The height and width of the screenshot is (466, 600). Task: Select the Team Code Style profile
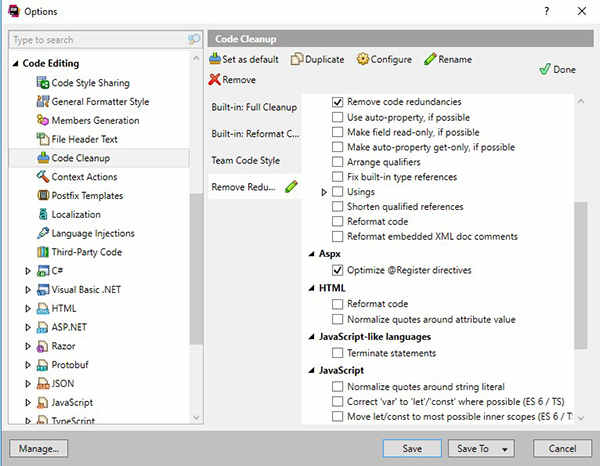tap(254, 160)
